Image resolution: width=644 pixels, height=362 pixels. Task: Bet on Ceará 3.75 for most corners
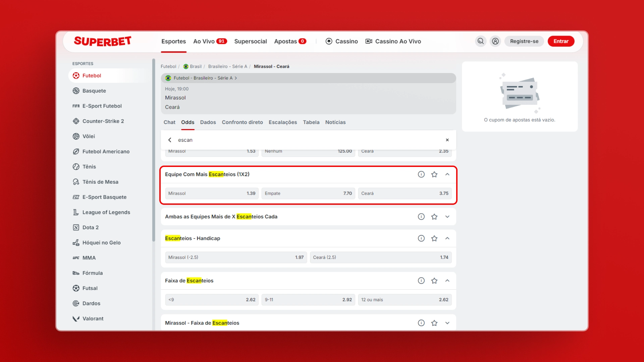click(x=405, y=193)
